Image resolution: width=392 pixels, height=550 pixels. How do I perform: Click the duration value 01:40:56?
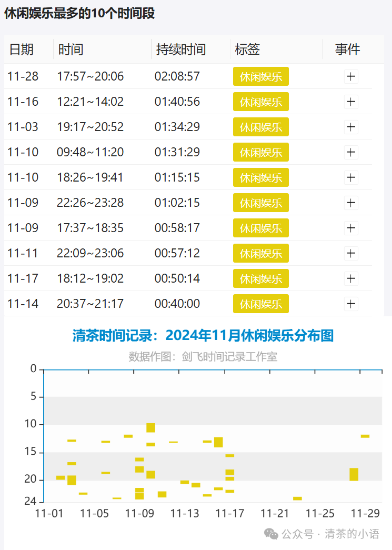point(177,102)
